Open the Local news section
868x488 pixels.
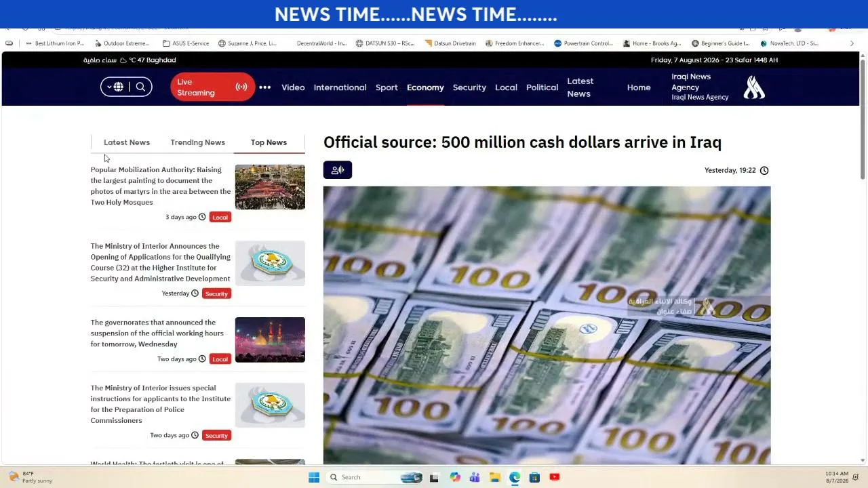(506, 87)
